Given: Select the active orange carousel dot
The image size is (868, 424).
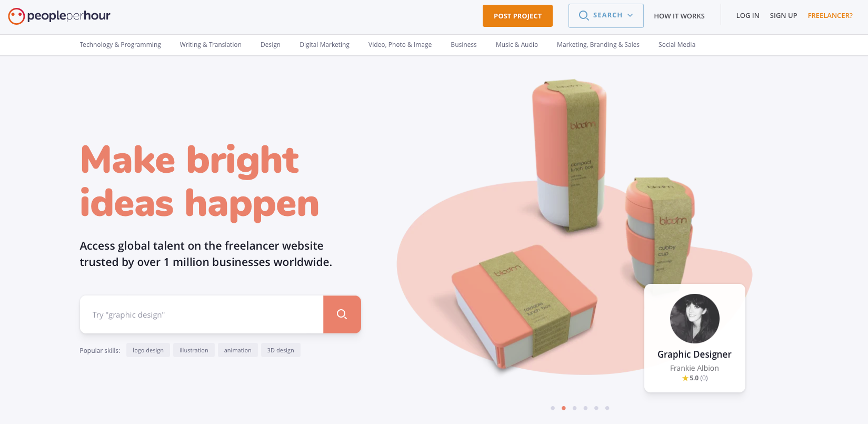Looking at the screenshot, I should 564,408.
